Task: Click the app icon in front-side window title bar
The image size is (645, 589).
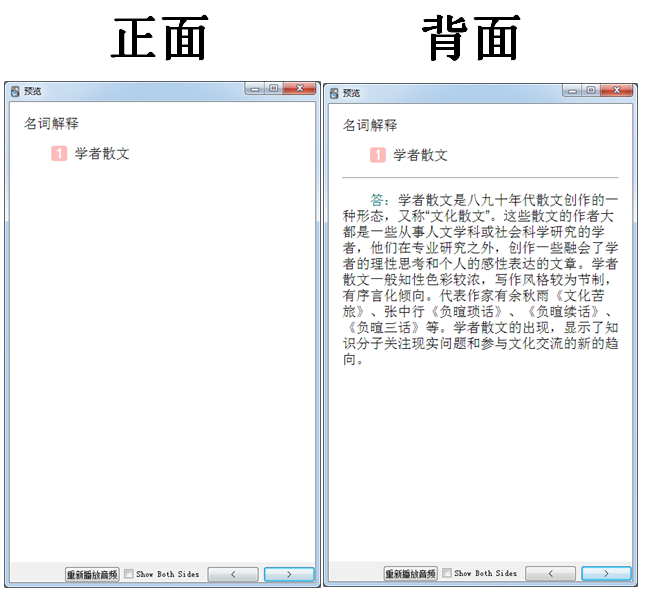Action: tap(15, 91)
